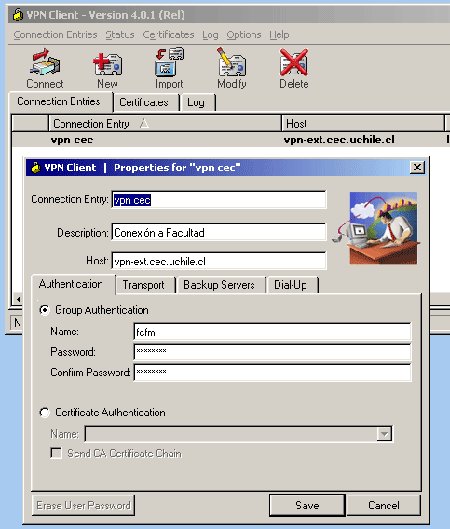Toggle Send CA Certificate Chain checkbox
This screenshot has width=450, height=529.
point(56,453)
